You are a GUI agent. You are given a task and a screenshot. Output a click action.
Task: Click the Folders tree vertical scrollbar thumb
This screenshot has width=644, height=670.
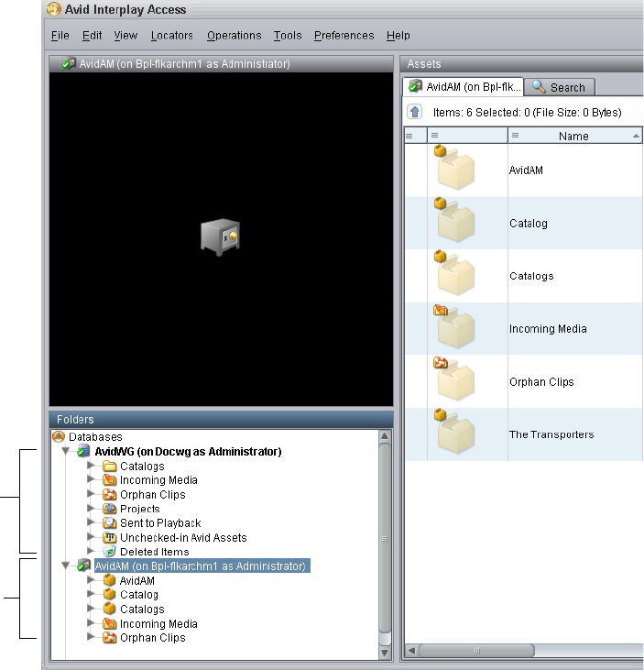[x=385, y=538]
